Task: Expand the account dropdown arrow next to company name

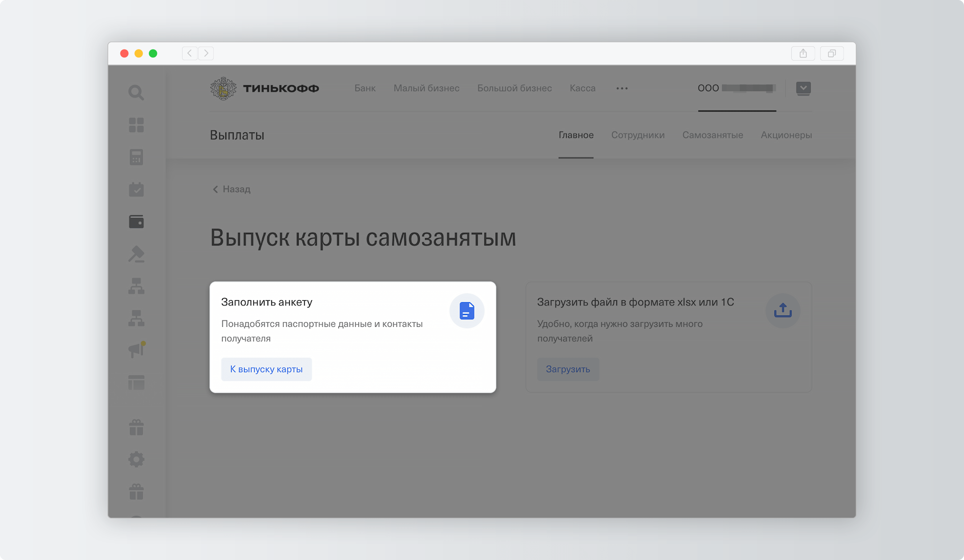Action: point(803,88)
